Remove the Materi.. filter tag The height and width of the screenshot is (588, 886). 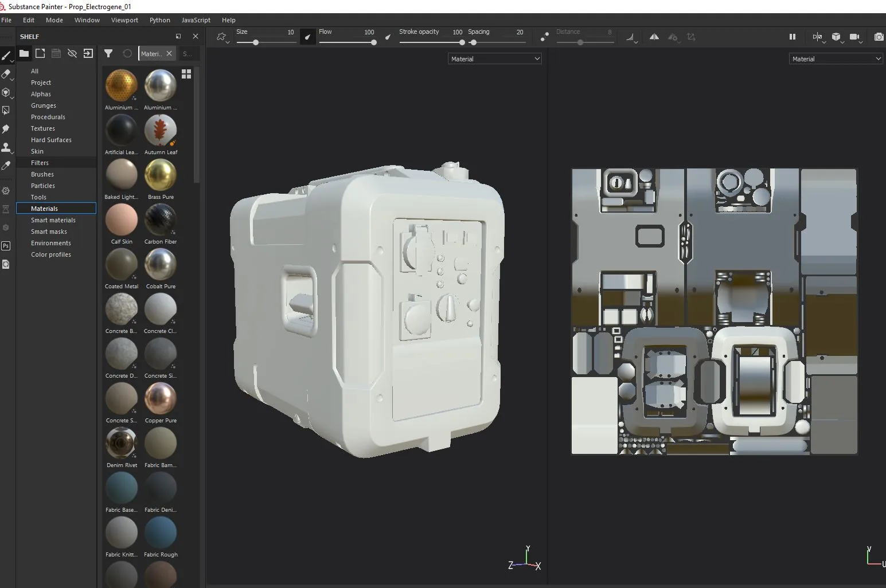point(169,53)
